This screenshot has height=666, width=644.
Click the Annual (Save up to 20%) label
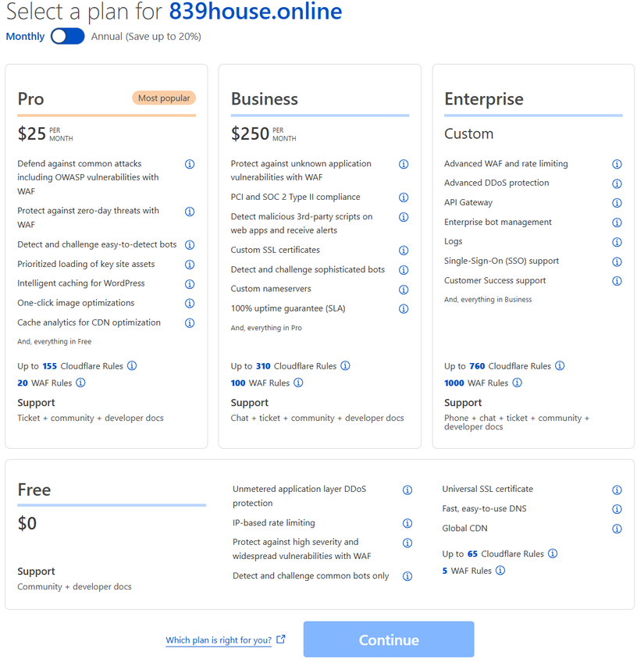pyautogui.click(x=146, y=37)
